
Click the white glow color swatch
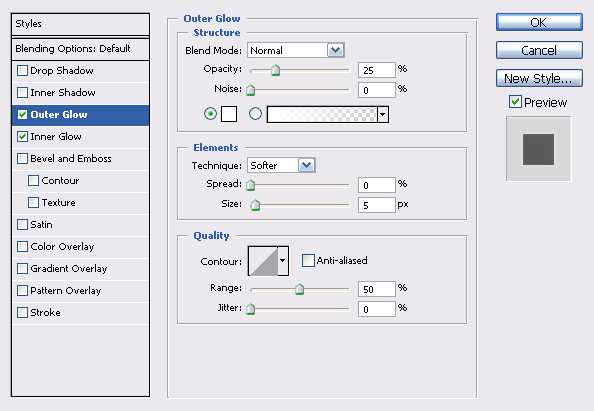229,114
